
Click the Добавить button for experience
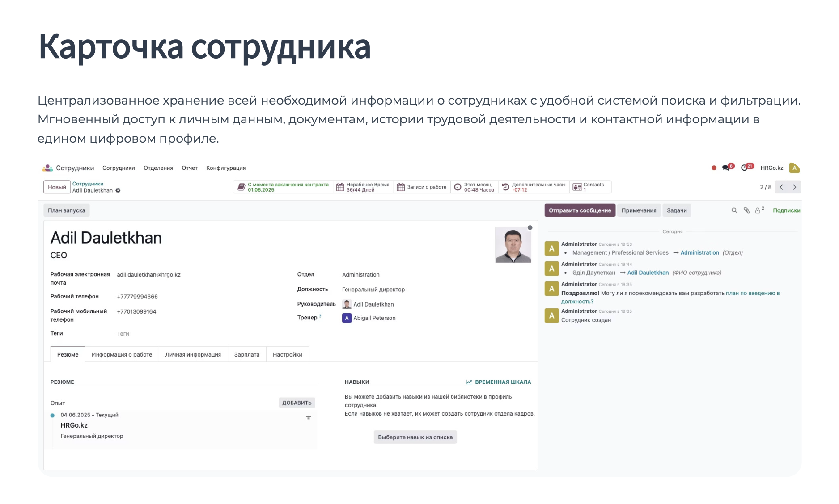tap(297, 403)
